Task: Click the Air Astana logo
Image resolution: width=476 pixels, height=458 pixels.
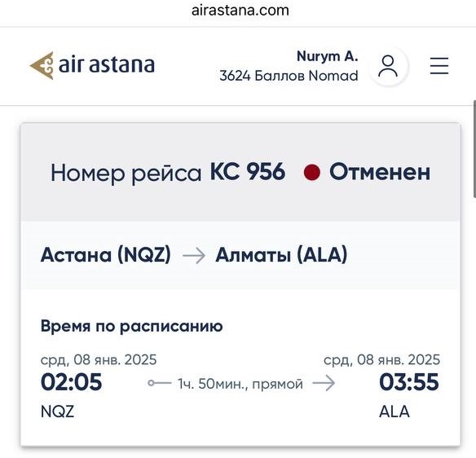Action: pyautogui.click(x=92, y=65)
